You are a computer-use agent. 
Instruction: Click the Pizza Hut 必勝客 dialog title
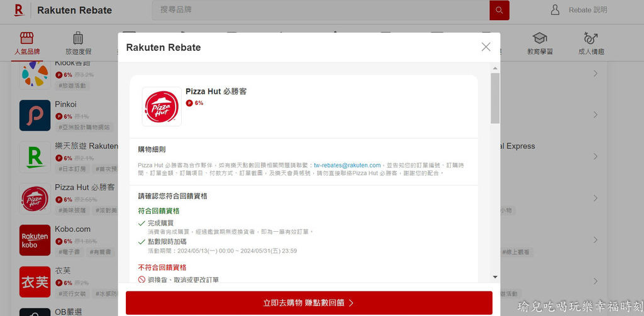(216, 92)
